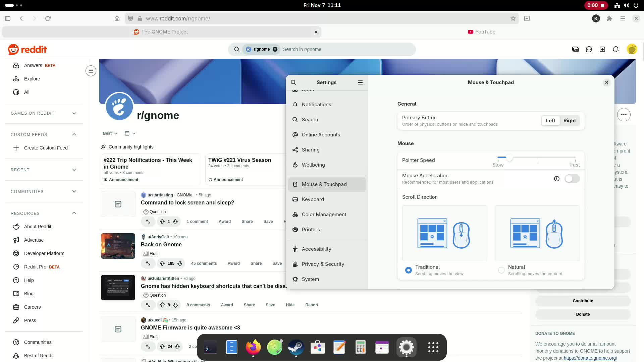
Task: Upvote the Back on Gnome post
Action: click(x=162, y=263)
